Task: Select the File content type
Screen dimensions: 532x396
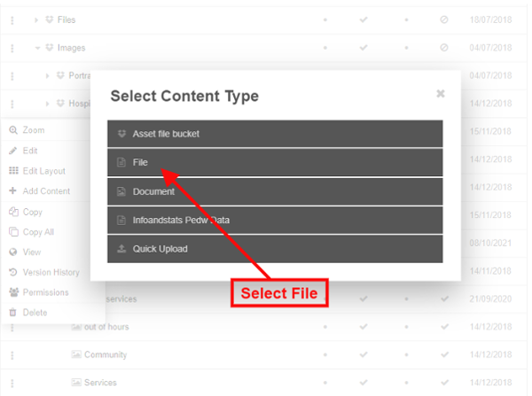Action: (275, 162)
